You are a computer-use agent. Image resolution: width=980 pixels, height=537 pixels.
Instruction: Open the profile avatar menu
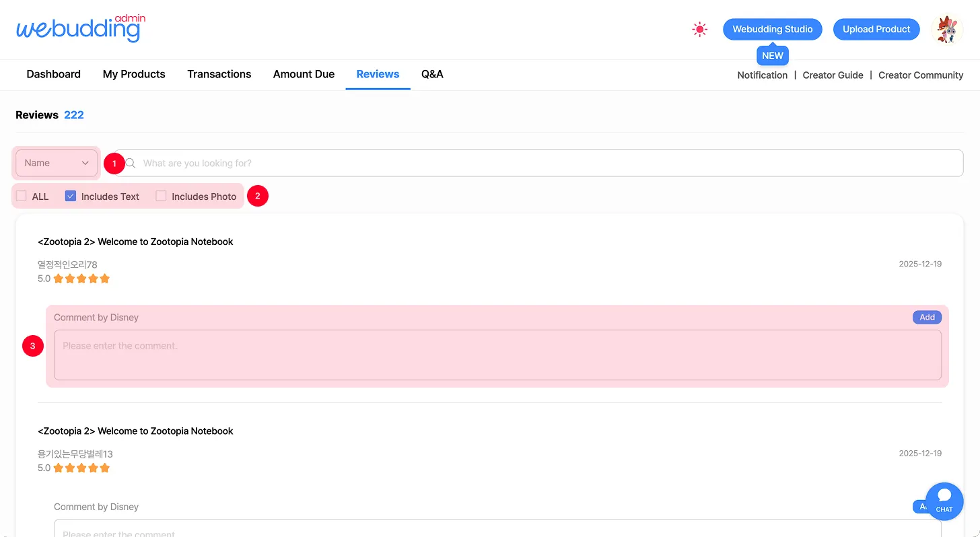coord(947,30)
